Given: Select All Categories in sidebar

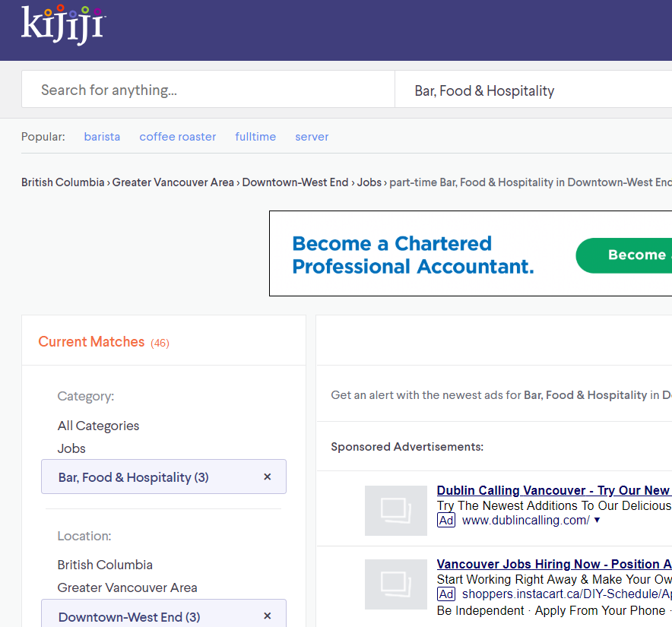Looking at the screenshot, I should click(x=98, y=426).
